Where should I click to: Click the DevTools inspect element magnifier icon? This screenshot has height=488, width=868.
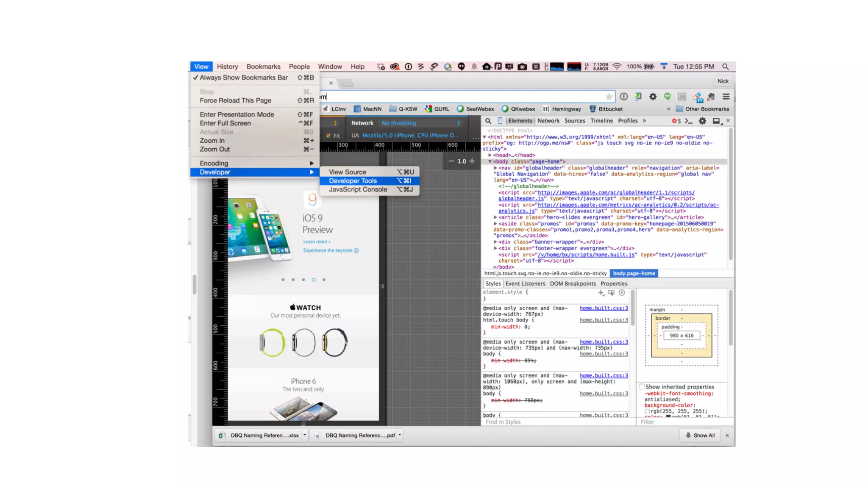(488, 121)
